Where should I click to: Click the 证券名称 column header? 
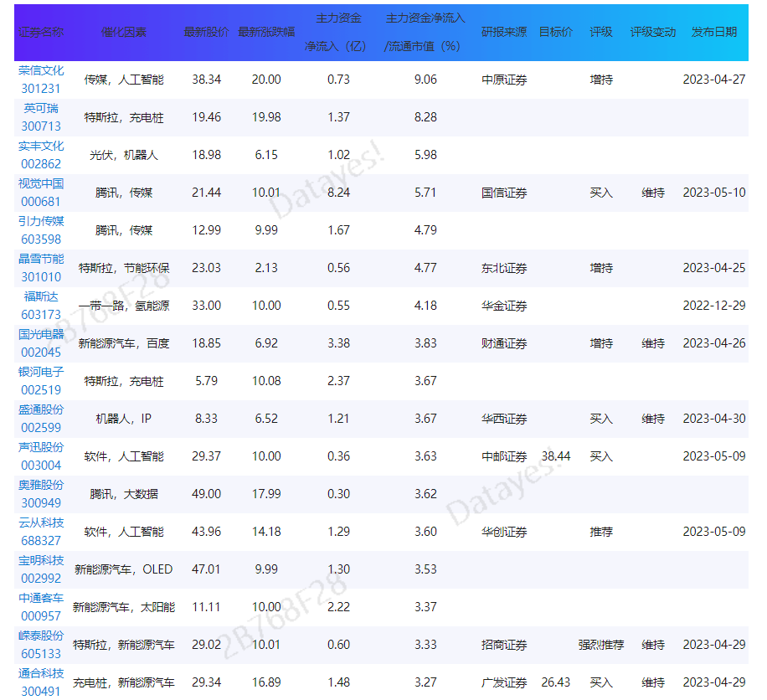point(41,32)
